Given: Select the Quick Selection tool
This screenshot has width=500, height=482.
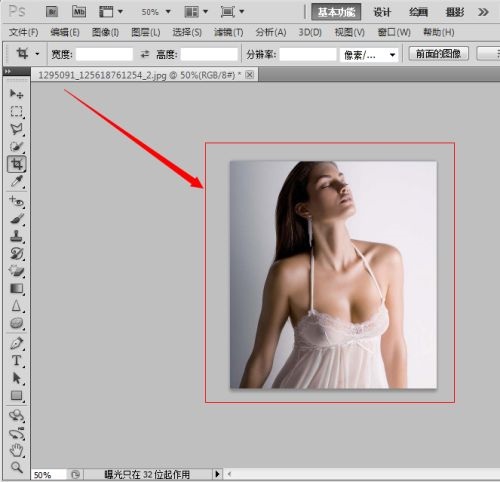Looking at the screenshot, I should click(x=16, y=146).
